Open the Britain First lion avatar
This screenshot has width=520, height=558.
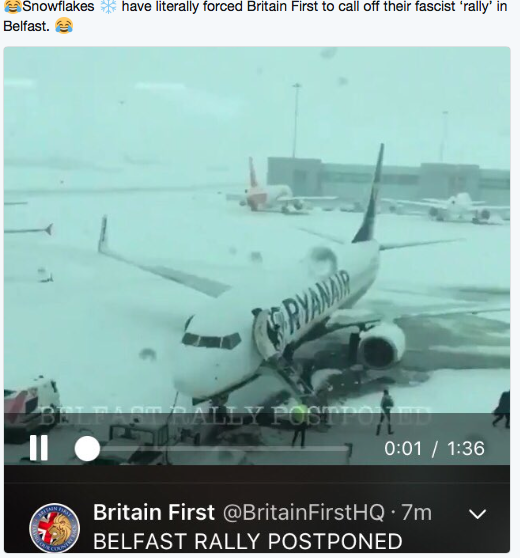click(54, 528)
